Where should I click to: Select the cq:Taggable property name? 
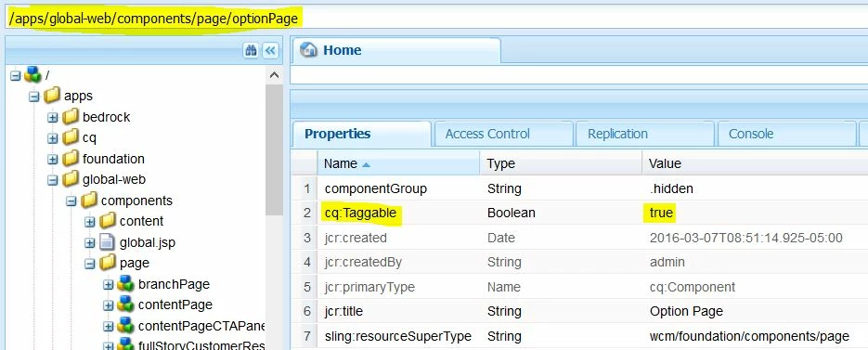pyautogui.click(x=361, y=214)
